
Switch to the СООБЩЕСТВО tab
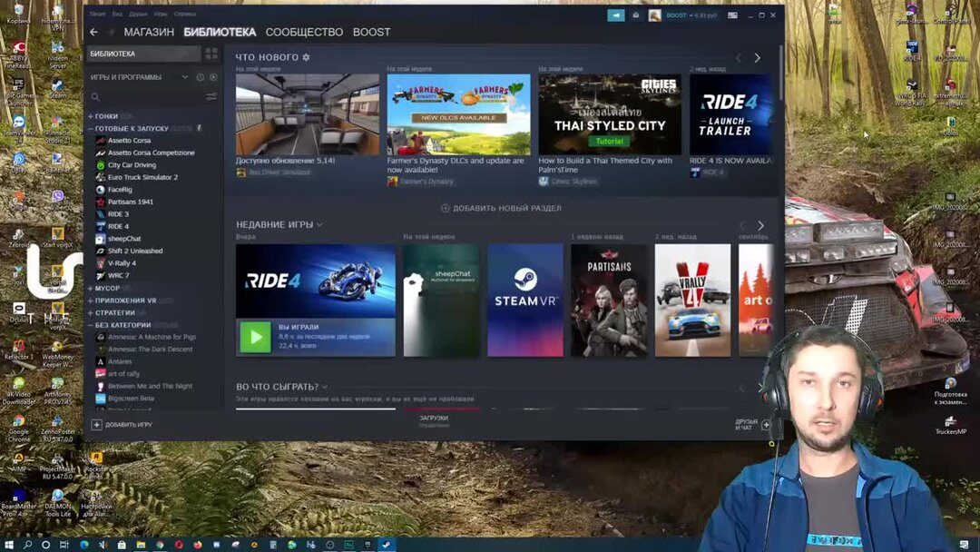304,32
